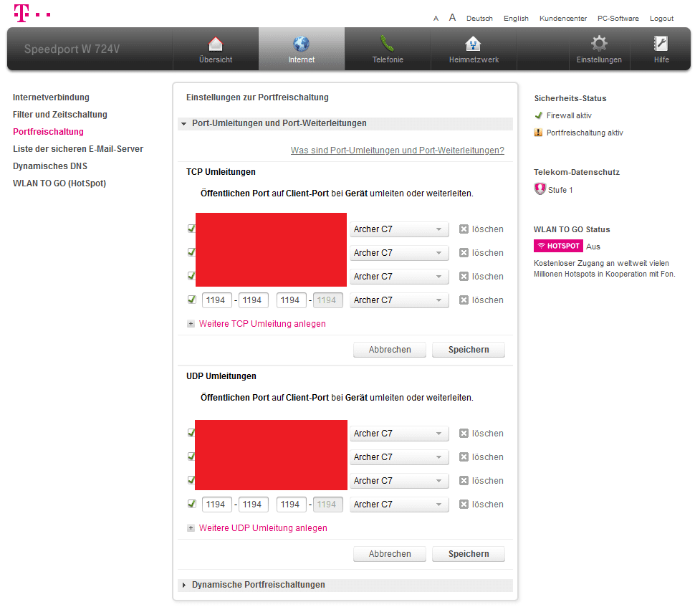Toggle the second TCP rule checkbox
Viewport: 700px width, 607px height.
pos(191,252)
